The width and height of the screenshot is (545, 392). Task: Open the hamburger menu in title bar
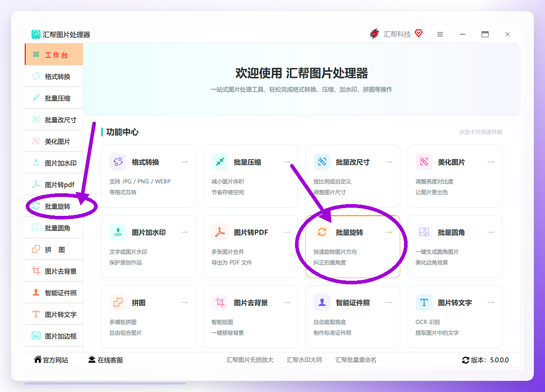point(440,34)
